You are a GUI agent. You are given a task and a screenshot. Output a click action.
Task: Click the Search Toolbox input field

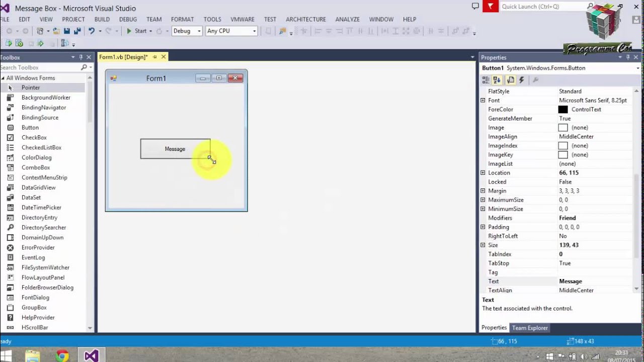tap(40, 67)
